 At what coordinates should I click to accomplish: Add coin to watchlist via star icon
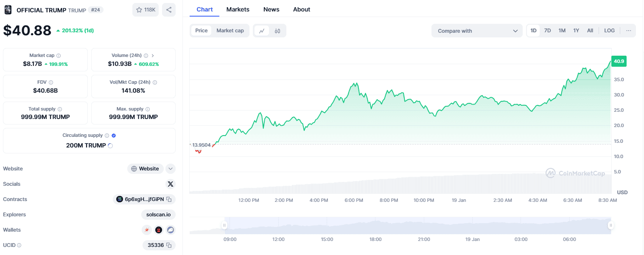coord(139,10)
